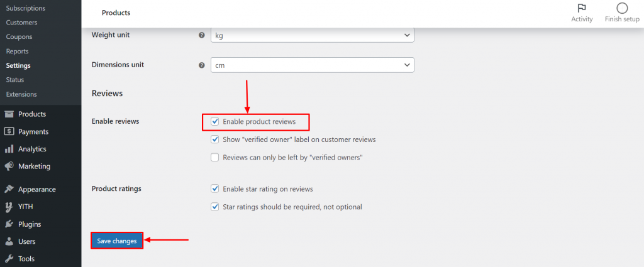Open the Extensions sidebar link
The height and width of the screenshot is (267, 644).
click(x=21, y=94)
